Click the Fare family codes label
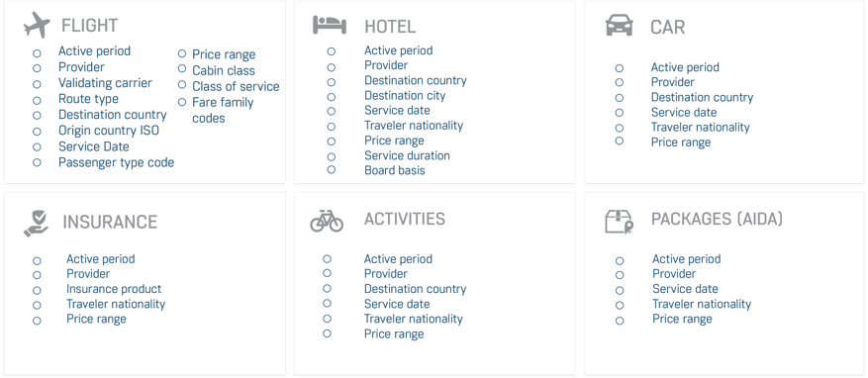This screenshot has height=378, width=868. point(223,110)
